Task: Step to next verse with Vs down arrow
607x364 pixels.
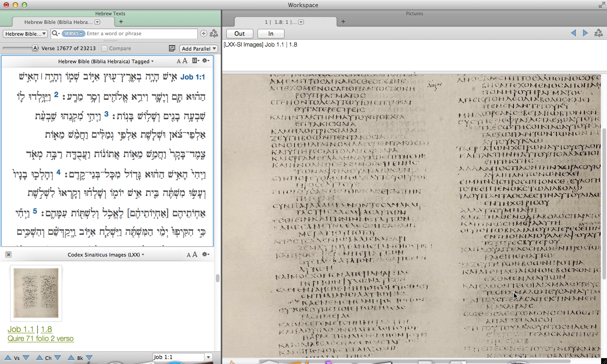Action: 26,358
